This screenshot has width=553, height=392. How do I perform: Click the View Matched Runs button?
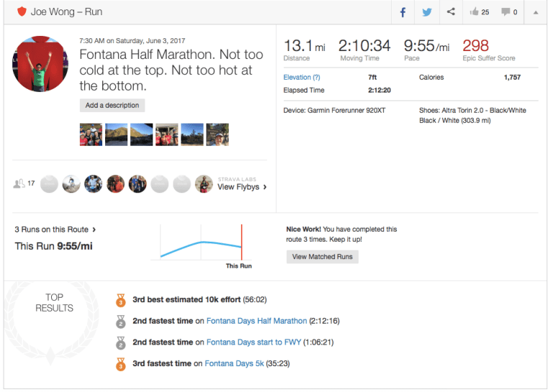coord(322,257)
